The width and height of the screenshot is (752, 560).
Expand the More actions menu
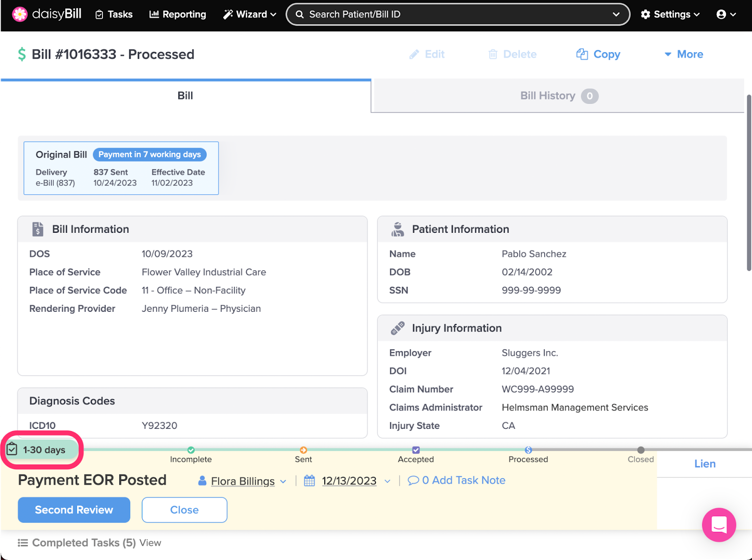click(x=684, y=55)
